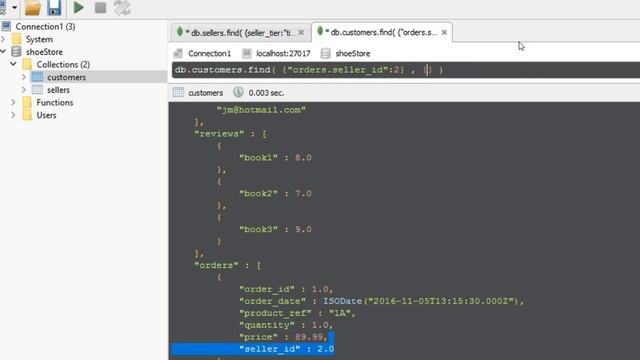This screenshot has width=640, height=360.
Task: Expand the customers collection node
Action: (x=24, y=77)
